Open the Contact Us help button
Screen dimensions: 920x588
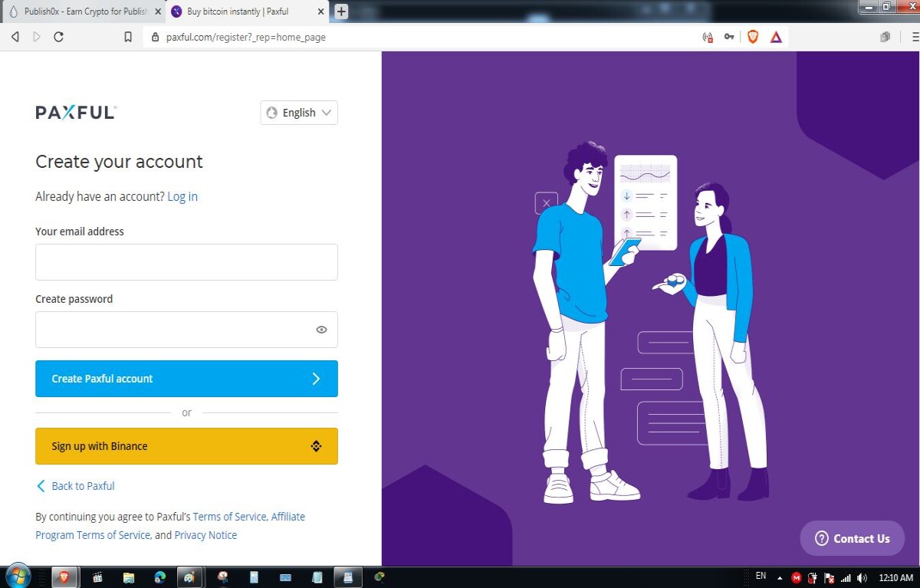click(853, 538)
